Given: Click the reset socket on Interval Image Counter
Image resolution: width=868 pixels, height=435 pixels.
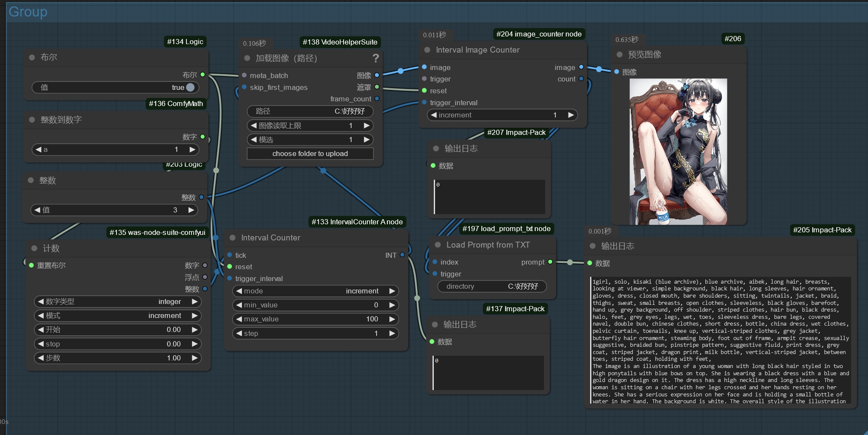Looking at the screenshot, I should click(x=424, y=91).
